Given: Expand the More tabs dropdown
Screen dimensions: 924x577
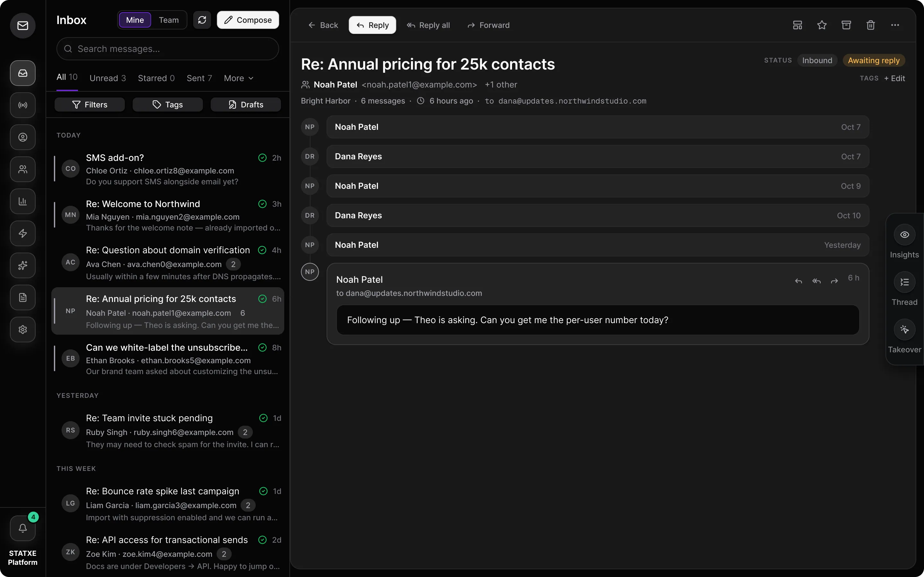Looking at the screenshot, I should [x=239, y=78].
